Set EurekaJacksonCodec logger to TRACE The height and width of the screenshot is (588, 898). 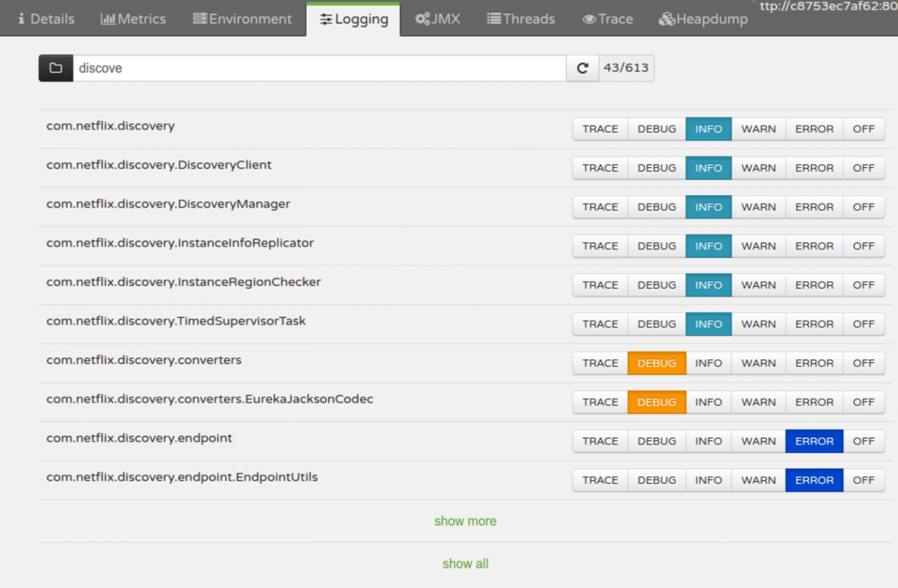tap(600, 402)
